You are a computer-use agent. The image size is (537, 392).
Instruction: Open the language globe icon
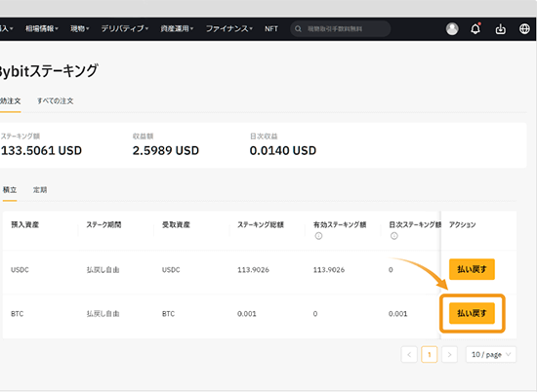524,29
